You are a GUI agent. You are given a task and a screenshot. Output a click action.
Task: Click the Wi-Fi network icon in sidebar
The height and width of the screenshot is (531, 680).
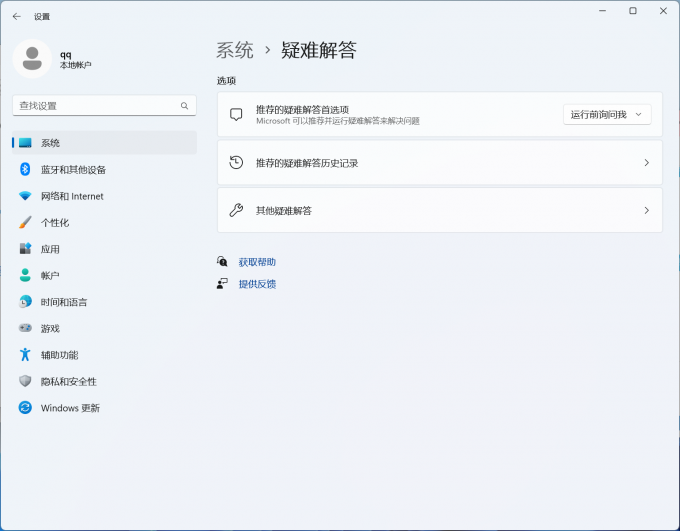[25, 196]
